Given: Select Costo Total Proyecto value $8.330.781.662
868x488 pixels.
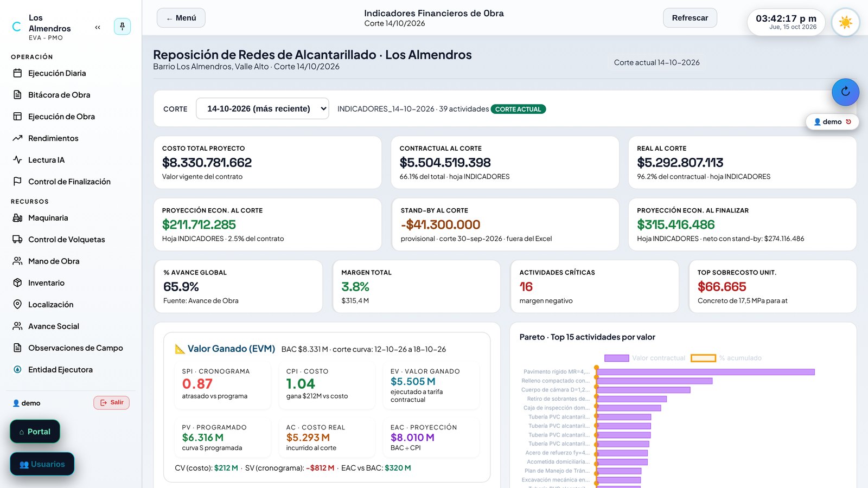Looking at the screenshot, I should [207, 163].
